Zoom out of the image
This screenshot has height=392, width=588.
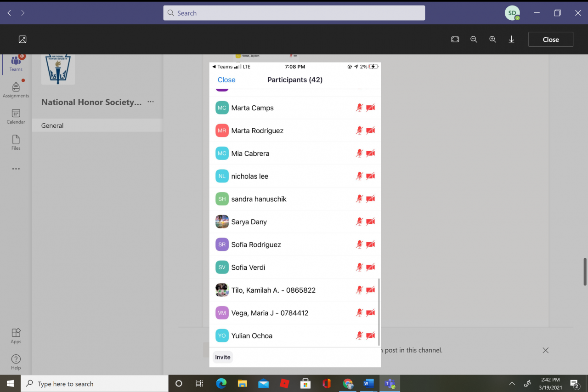474,40
